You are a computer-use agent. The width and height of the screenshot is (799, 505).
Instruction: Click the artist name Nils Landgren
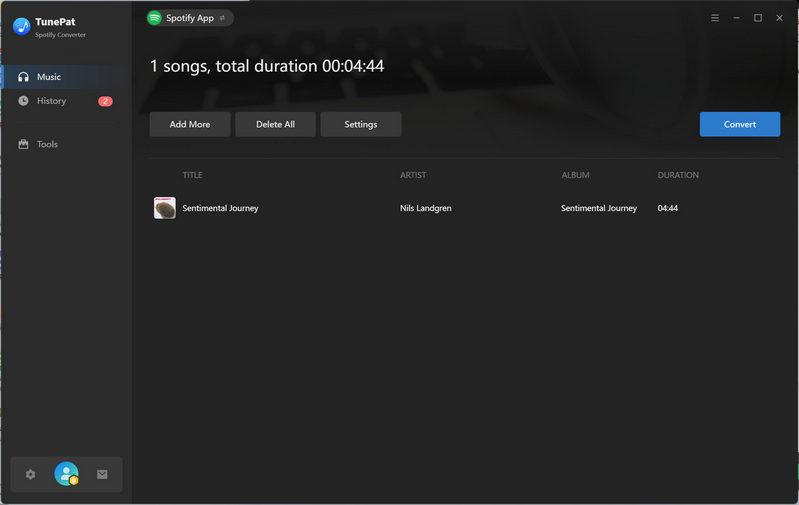tap(425, 208)
